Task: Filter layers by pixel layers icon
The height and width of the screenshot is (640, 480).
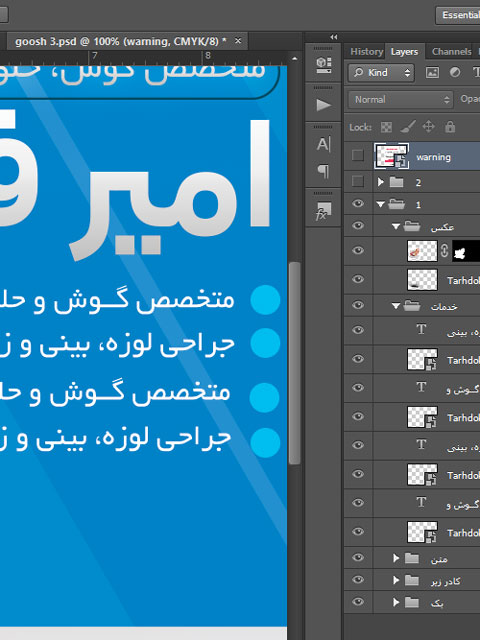Action: coord(432,72)
